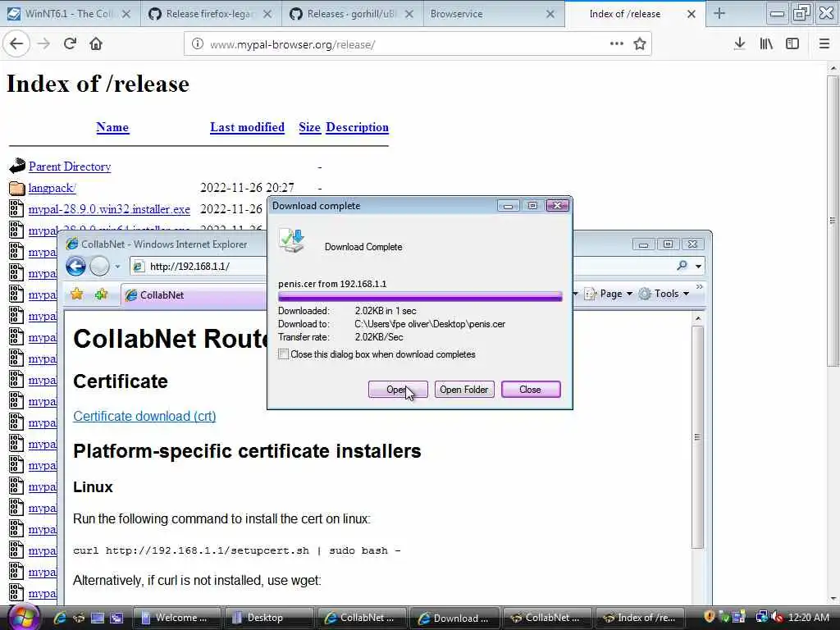Click the muted volume tray icon
This screenshot has width=840, height=630.
click(778, 617)
